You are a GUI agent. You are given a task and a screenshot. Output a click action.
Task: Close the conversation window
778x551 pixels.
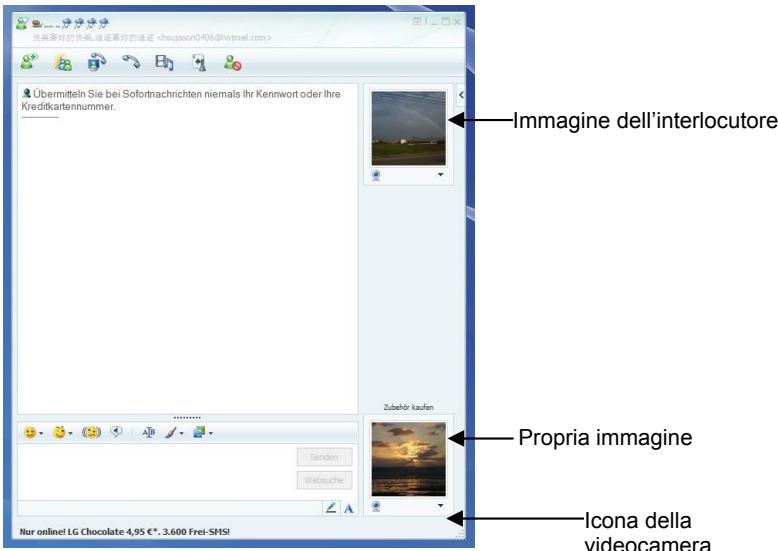pyautogui.click(x=457, y=21)
